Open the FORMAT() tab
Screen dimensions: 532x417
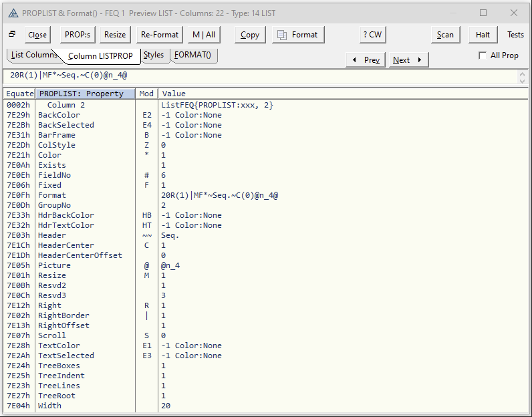tap(193, 55)
